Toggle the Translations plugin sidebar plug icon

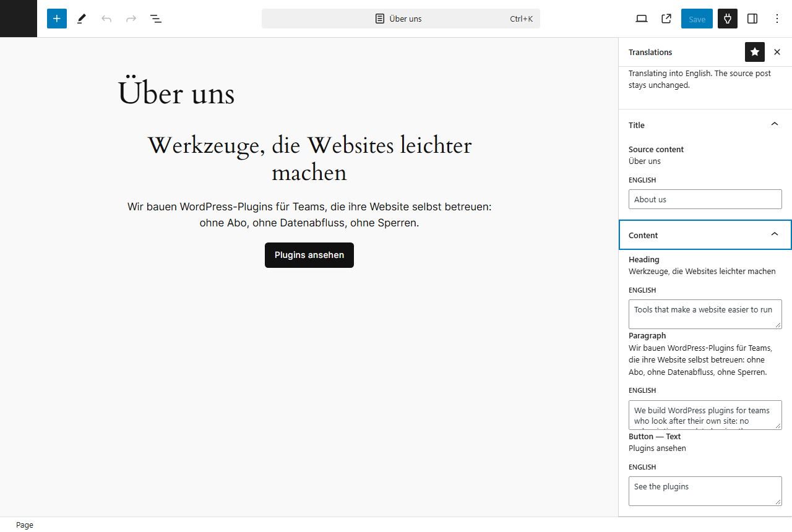tap(728, 19)
